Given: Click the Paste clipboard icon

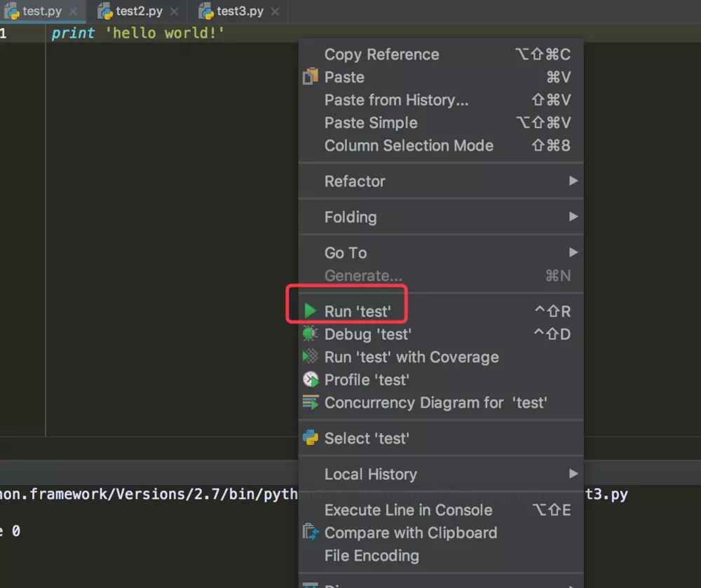Looking at the screenshot, I should click(311, 77).
